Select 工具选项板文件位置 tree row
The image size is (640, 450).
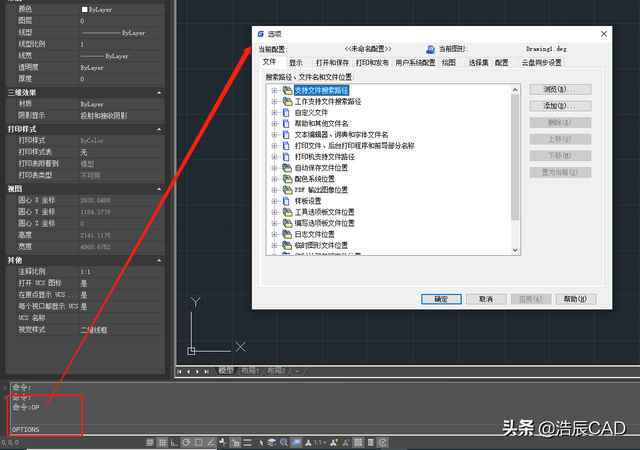pyautogui.click(x=324, y=212)
